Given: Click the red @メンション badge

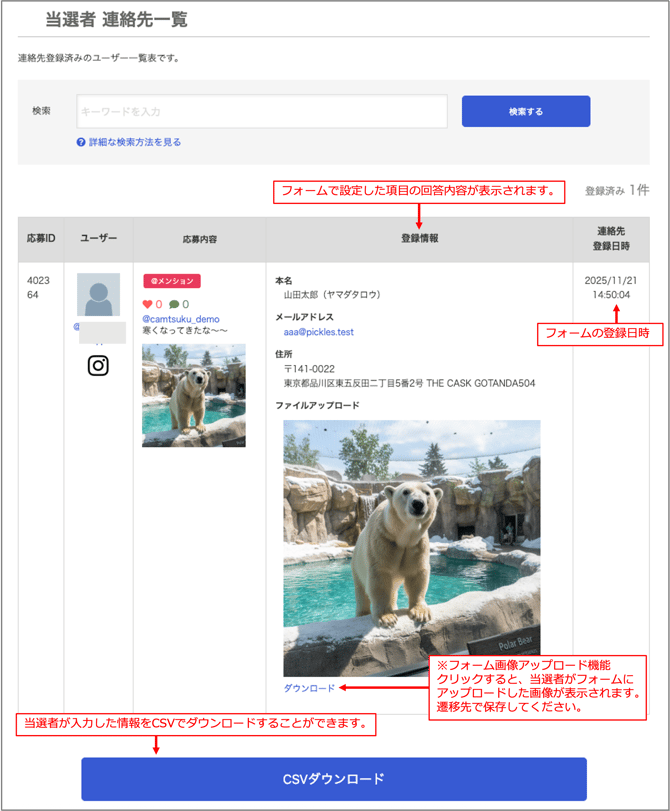Looking at the screenshot, I should click(x=172, y=282).
